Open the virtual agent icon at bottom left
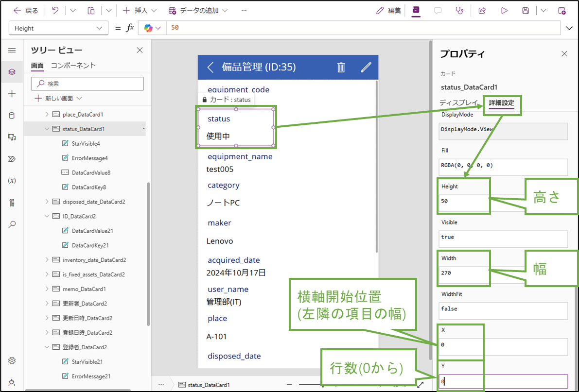 [x=12, y=383]
